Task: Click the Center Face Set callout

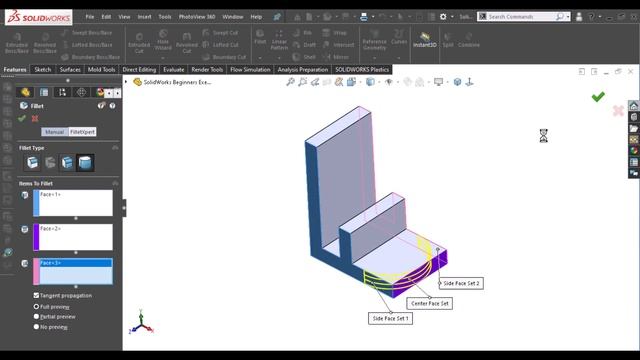Action: (429, 303)
